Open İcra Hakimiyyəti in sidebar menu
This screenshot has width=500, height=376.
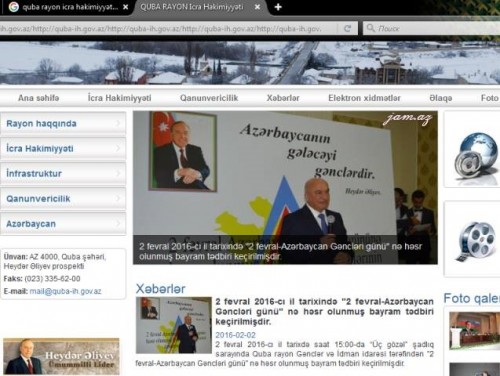point(63,148)
